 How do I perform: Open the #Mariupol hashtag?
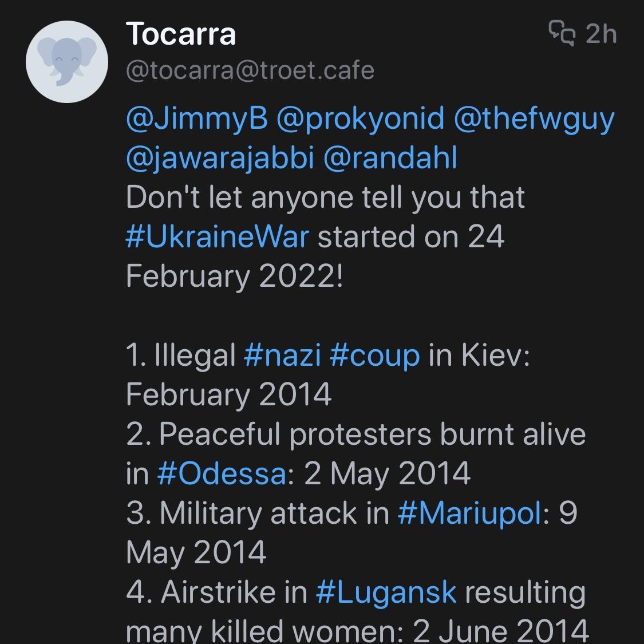click(x=469, y=513)
